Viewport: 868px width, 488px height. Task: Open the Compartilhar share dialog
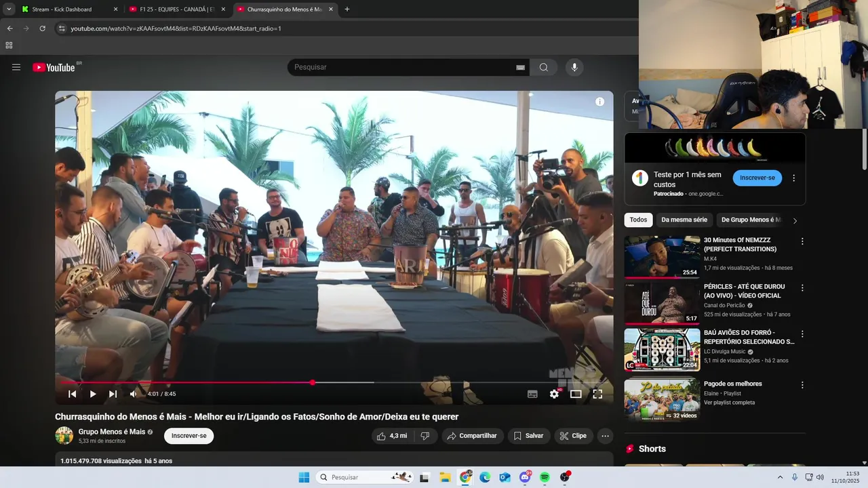[473, 436]
